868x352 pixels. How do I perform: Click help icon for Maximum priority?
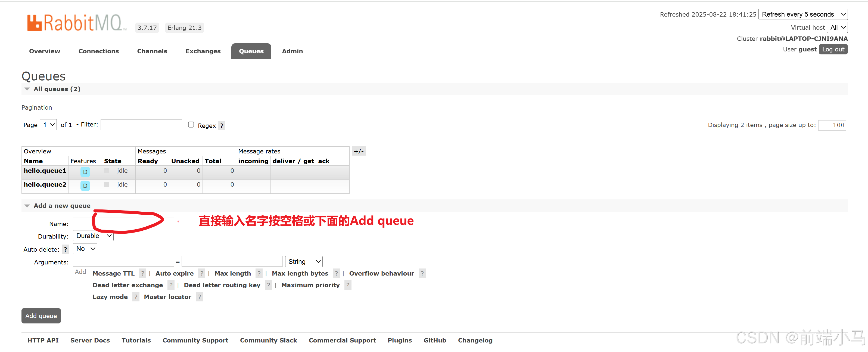pyautogui.click(x=348, y=285)
